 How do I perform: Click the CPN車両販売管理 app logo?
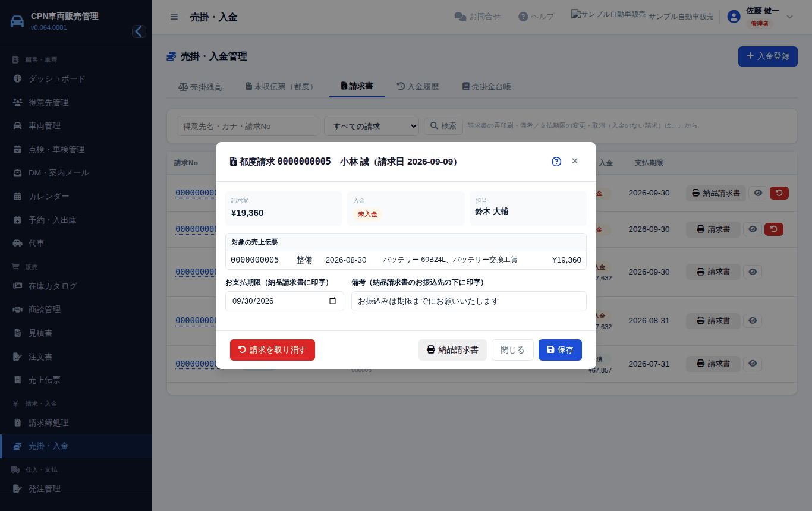[18, 21]
